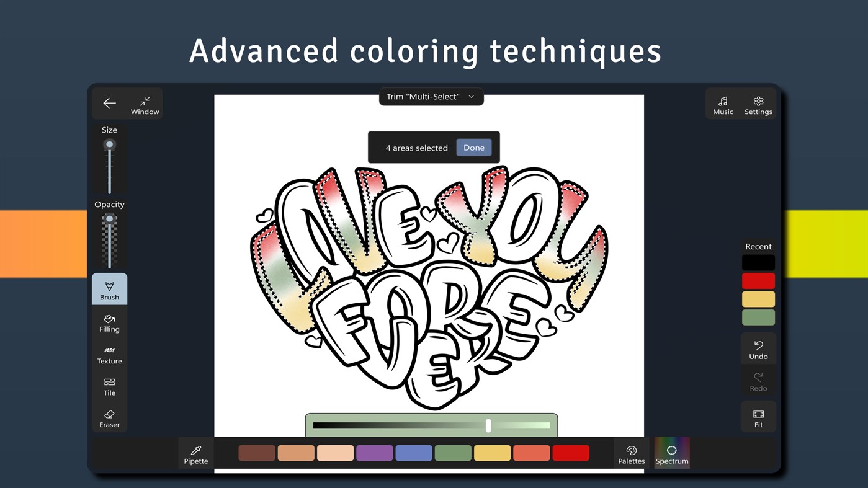Pick a color with the Pipette
The image size is (868, 488).
coord(195,453)
